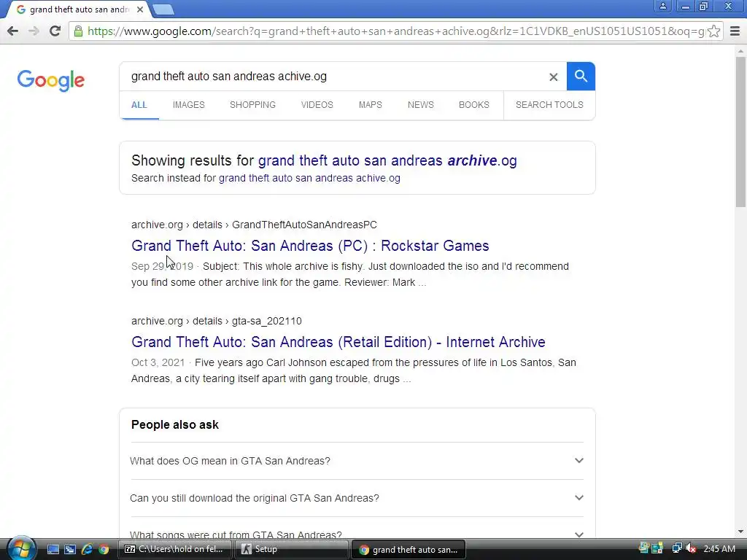Expand 'Can you still download the original GTA'
The image size is (747, 560).
[x=357, y=498]
